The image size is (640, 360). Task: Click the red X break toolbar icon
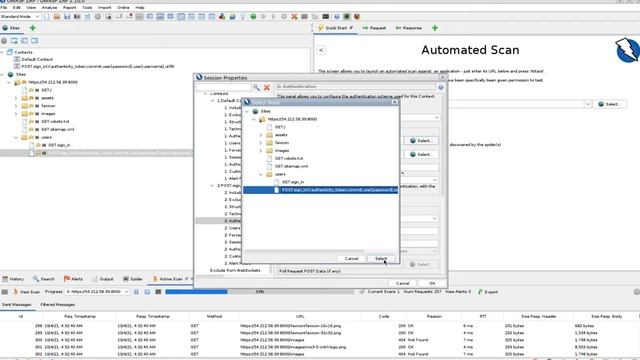(294, 17)
